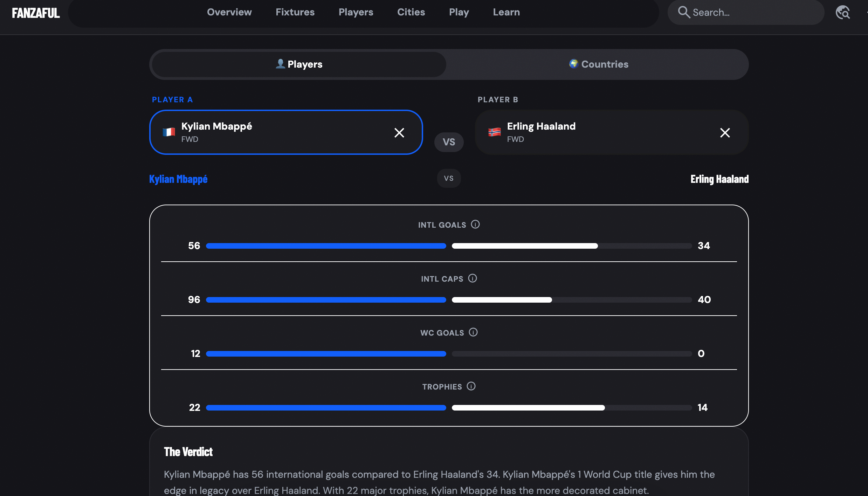Open the Learn nav item

click(507, 12)
